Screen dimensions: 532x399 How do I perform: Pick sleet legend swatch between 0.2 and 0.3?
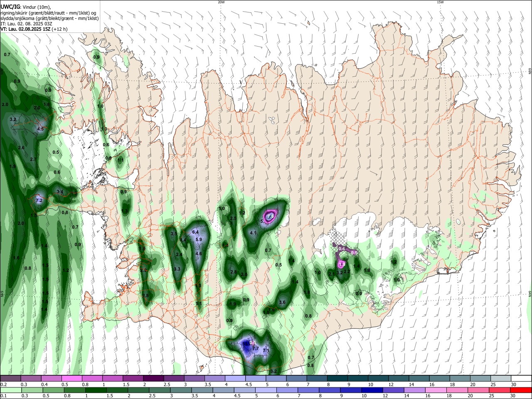point(10,378)
